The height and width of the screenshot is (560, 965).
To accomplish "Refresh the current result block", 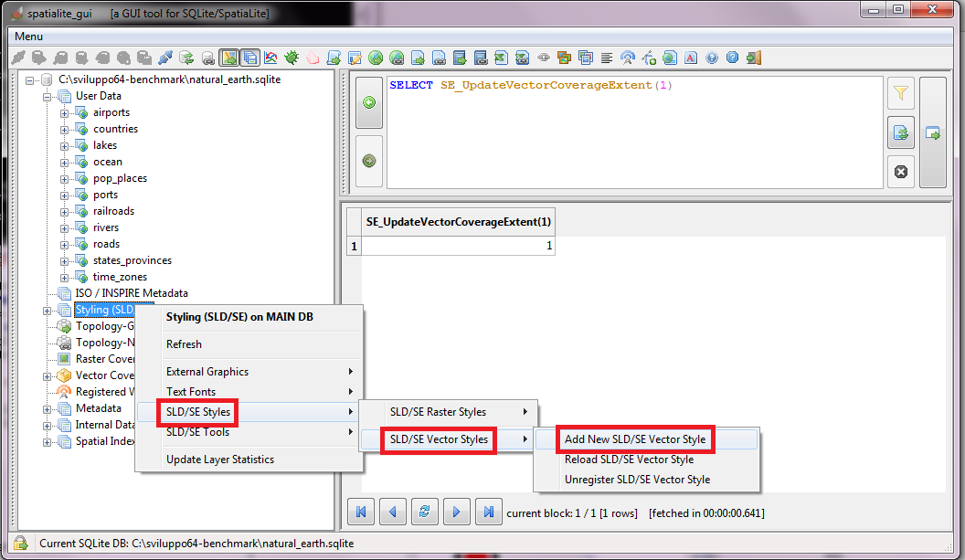I will tap(425, 512).
